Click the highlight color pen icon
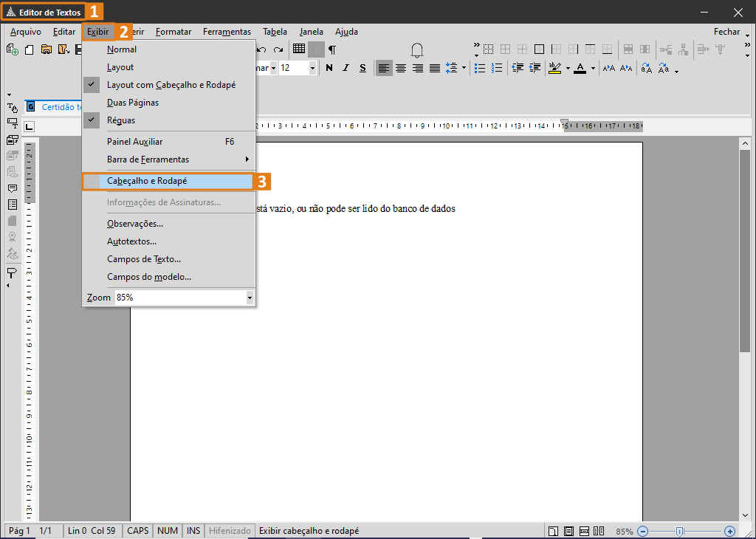The height and width of the screenshot is (539, 756). pyautogui.click(x=555, y=68)
